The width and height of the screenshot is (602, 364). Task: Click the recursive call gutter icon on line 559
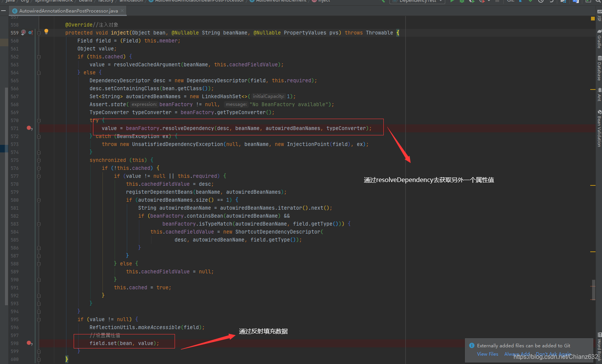24,33
